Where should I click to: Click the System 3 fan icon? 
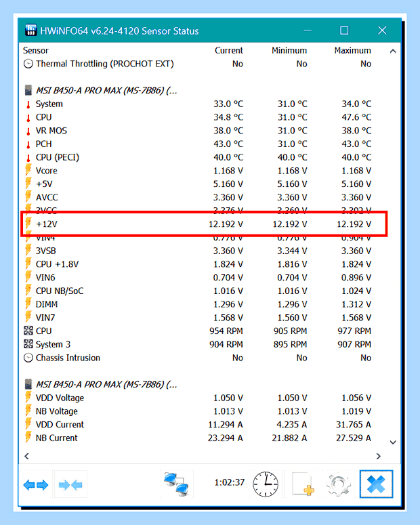click(x=28, y=344)
